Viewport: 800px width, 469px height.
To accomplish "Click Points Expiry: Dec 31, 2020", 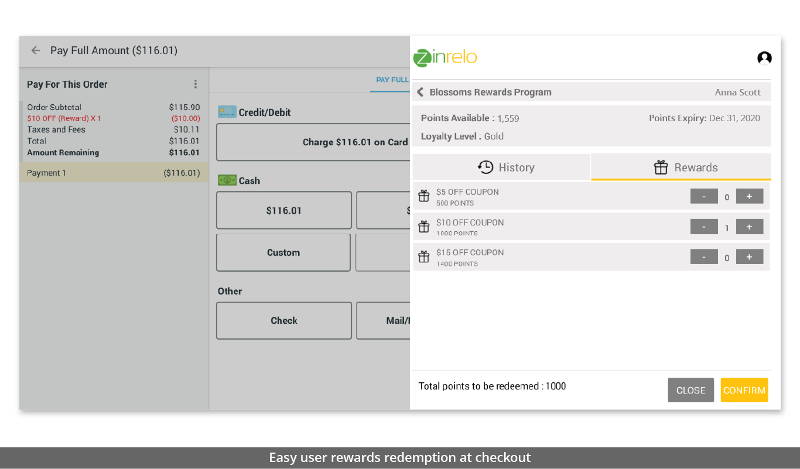I will point(704,118).
